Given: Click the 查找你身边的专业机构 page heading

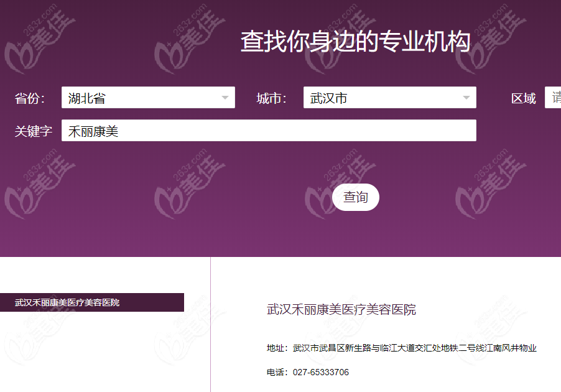Looking at the screenshot, I should pos(355,42).
